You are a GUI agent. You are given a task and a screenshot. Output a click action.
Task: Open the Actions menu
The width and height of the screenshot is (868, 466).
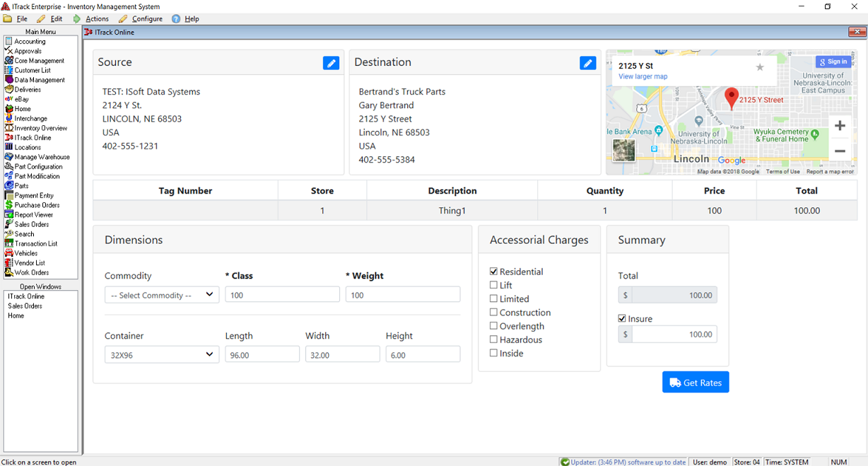click(97, 19)
